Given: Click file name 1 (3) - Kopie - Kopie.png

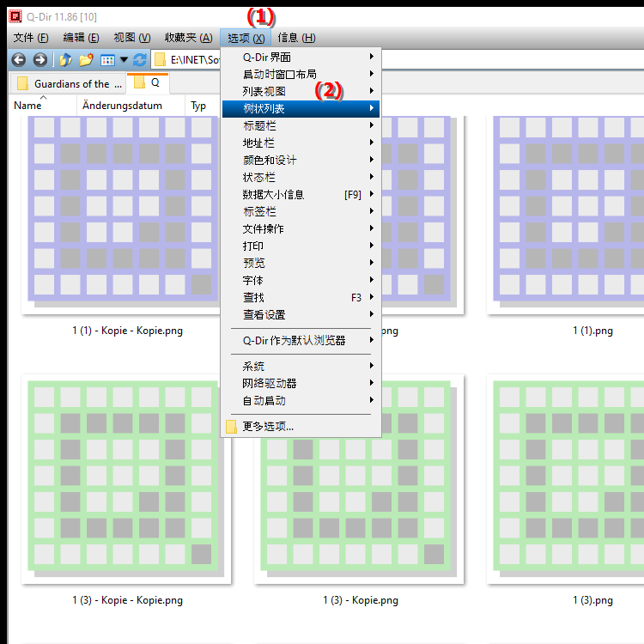Looking at the screenshot, I should (128, 600).
